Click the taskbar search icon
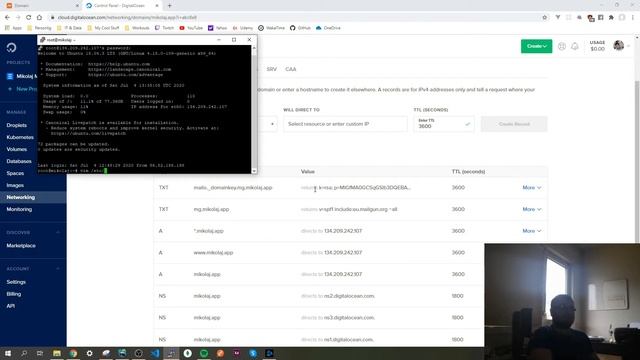The image size is (640, 360). coord(24,353)
